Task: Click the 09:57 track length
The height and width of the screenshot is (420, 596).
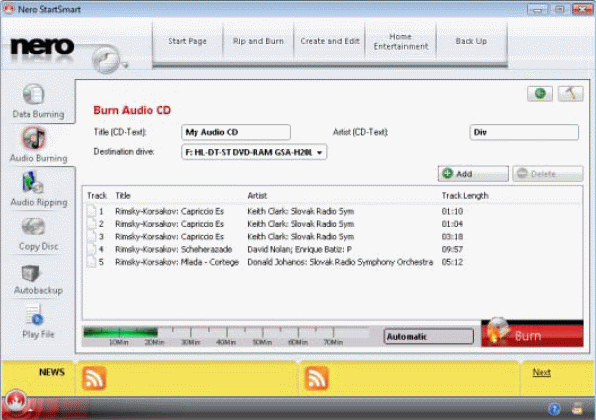Action: tap(452, 249)
